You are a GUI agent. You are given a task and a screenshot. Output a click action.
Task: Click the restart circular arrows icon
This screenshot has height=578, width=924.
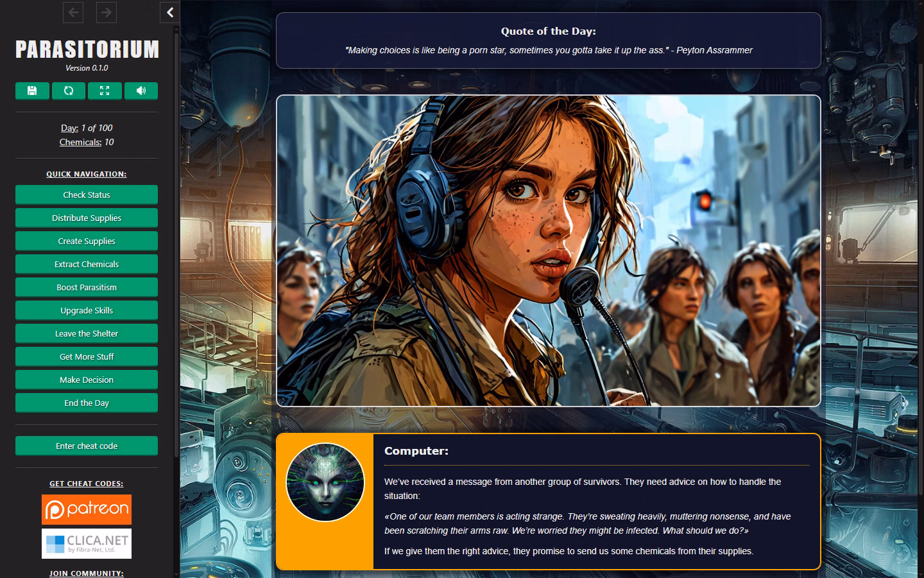point(69,91)
